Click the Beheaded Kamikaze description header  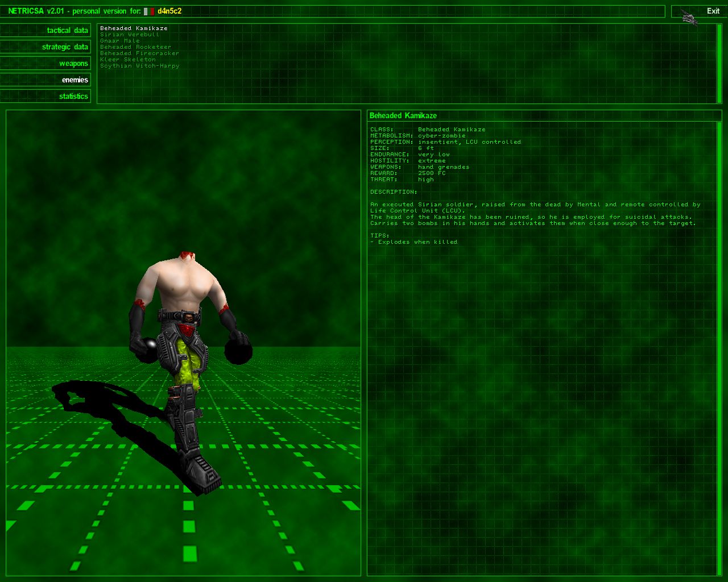point(403,115)
